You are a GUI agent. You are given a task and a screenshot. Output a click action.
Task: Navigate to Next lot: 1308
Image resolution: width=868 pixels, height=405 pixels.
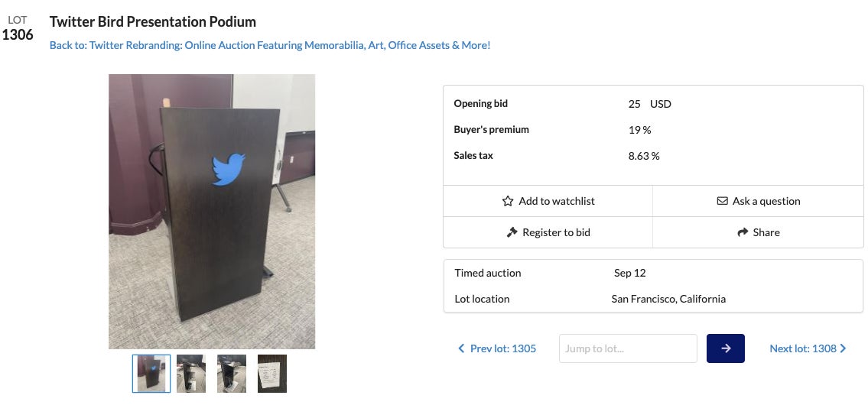click(803, 349)
